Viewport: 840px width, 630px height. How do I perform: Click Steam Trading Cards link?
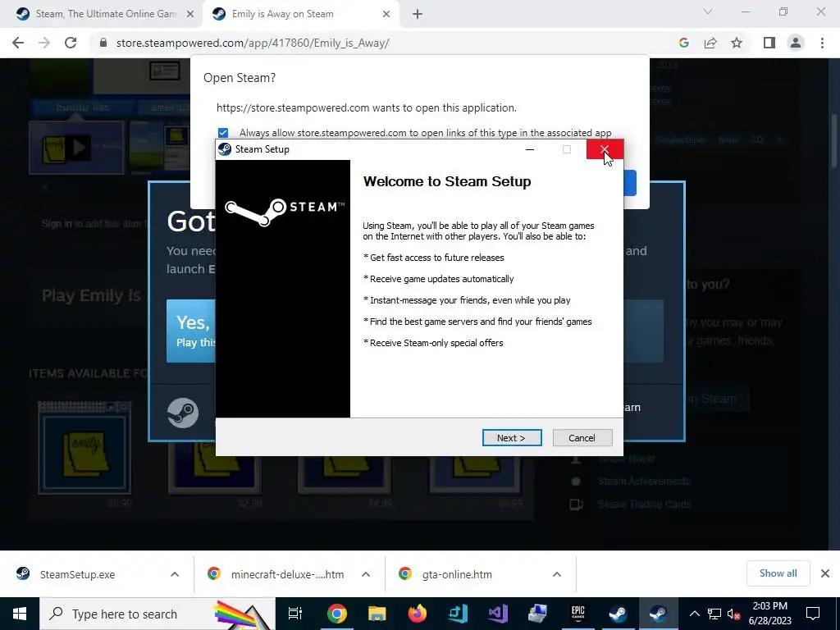click(645, 504)
